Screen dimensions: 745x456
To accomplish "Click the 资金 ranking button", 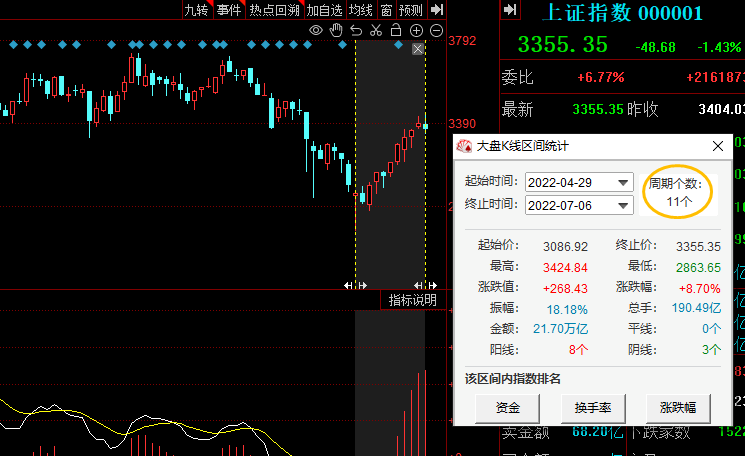I will 507,436.
